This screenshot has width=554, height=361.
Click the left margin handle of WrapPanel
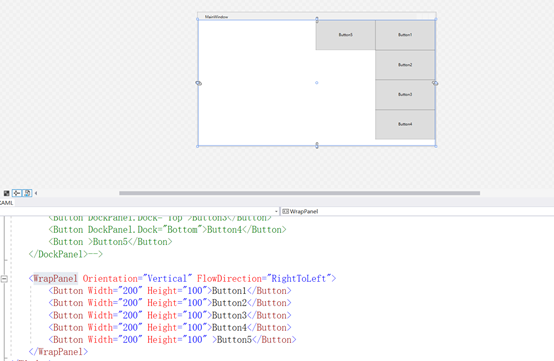click(199, 83)
